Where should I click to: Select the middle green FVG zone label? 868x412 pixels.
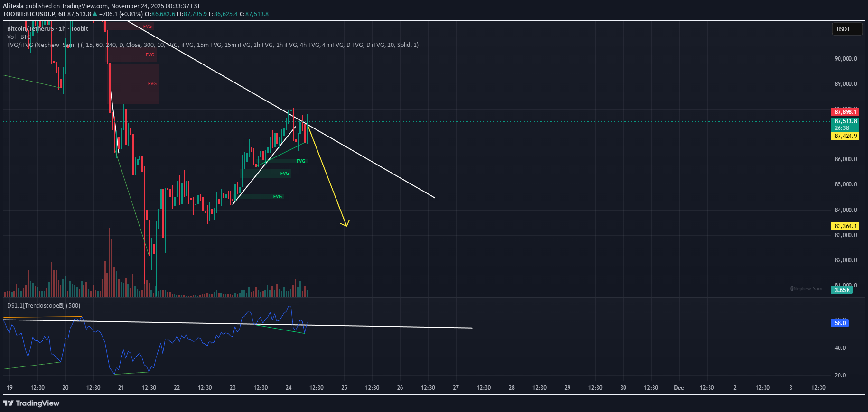285,174
